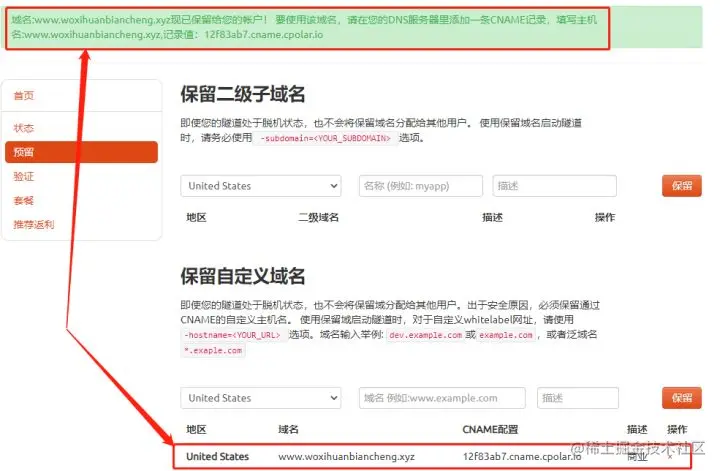Click 操作 header in subdomain table
Image resolution: width=720 pixels, height=471 pixels.
tap(605, 218)
